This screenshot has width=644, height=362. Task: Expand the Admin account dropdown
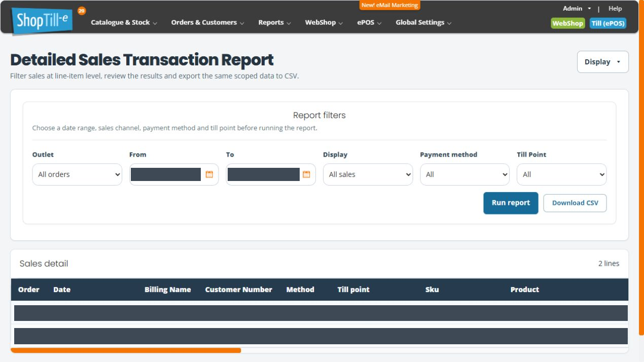(x=577, y=9)
